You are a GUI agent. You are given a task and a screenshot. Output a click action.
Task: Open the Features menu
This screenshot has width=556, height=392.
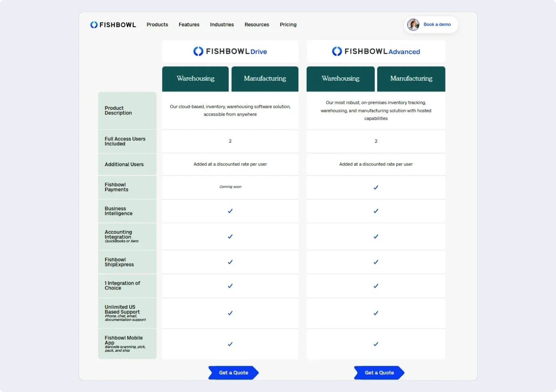pyautogui.click(x=189, y=25)
